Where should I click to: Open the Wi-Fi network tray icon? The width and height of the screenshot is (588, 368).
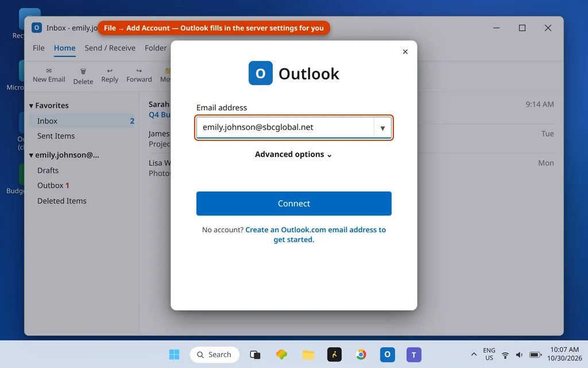[505, 354]
